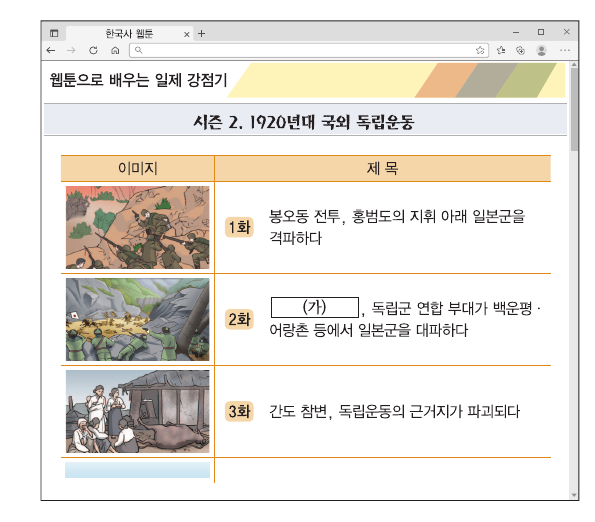The height and width of the screenshot is (522, 595).
Task: Add this page to favorites star
Action: click(480, 50)
